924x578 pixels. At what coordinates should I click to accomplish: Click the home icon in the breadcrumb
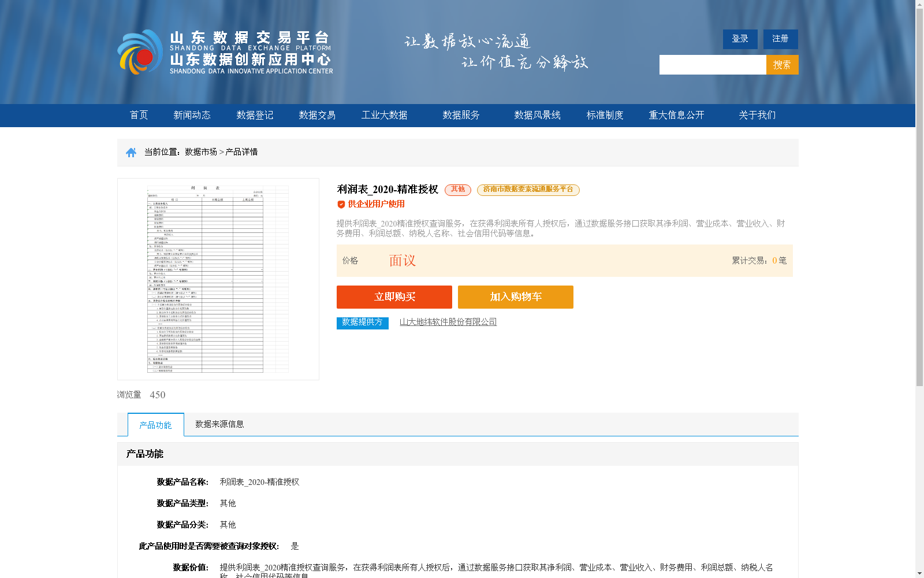[x=131, y=153]
